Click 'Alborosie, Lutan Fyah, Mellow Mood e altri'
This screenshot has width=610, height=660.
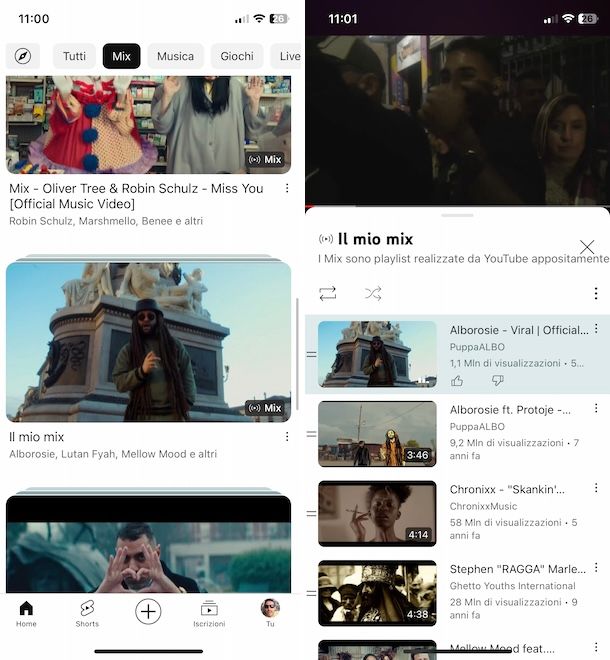click(x=113, y=454)
